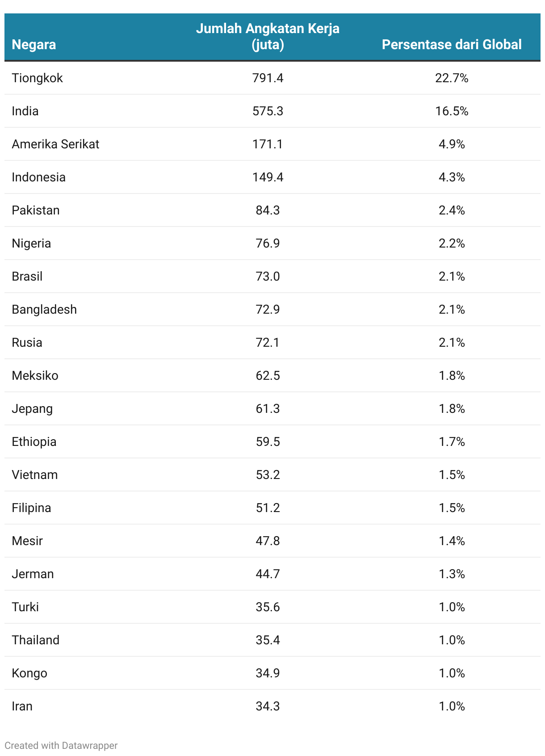This screenshot has height=756, width=545.
Task: Select the Kongo row name
Action: (29, 673)
